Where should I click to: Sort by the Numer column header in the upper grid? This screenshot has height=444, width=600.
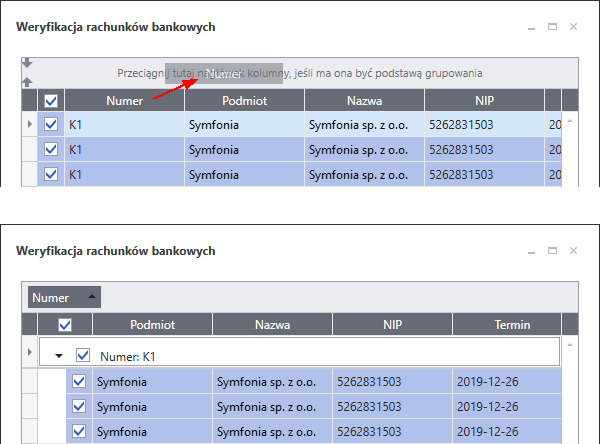[124, 100]
